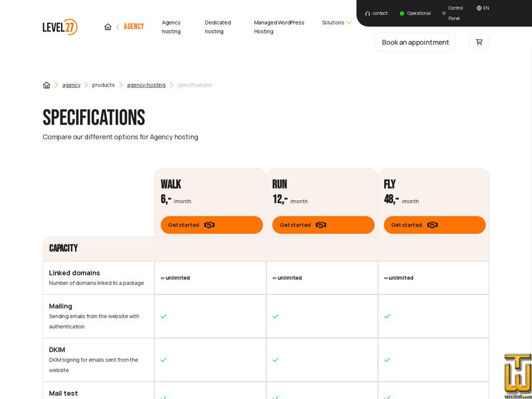The height and width of the screenshot is (399, 532).
Task: Click Get started for the Walk plan
Action: coord(211,225)
